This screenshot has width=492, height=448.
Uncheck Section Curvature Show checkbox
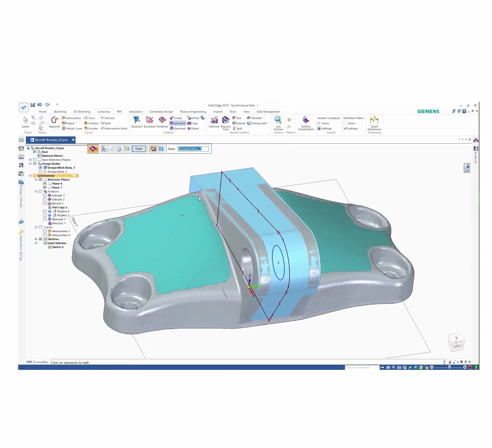pos(319,123)
